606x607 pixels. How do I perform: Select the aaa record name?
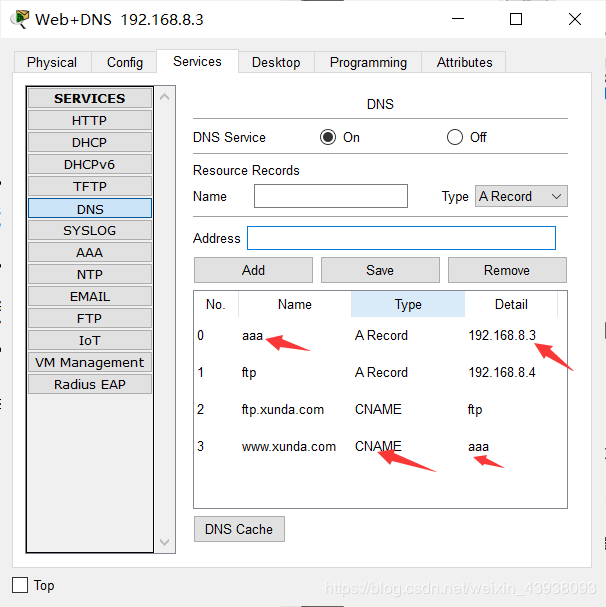(252, 335)
